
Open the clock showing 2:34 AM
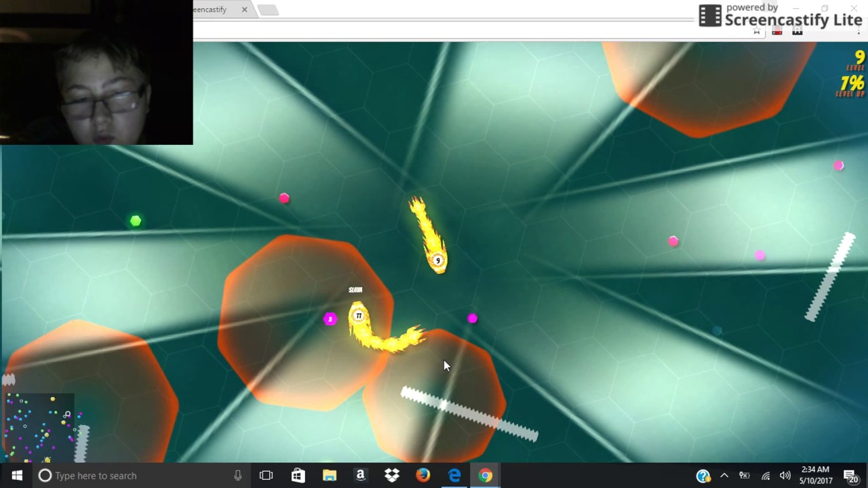(x=816, y=475)
